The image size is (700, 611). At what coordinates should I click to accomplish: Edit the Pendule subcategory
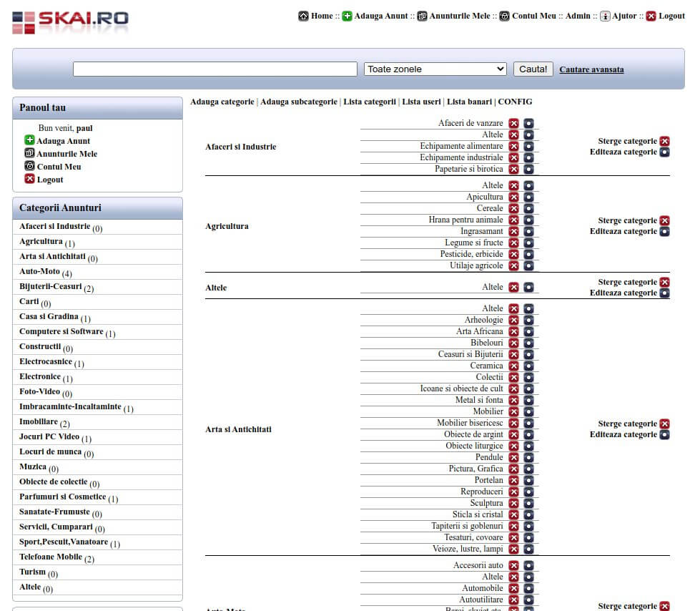coord(528,458)
